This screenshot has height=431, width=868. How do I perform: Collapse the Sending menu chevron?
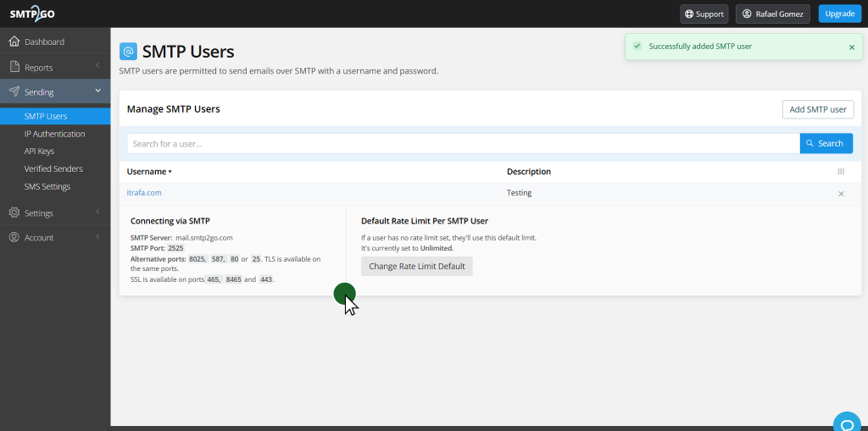[x=98, y=91]
